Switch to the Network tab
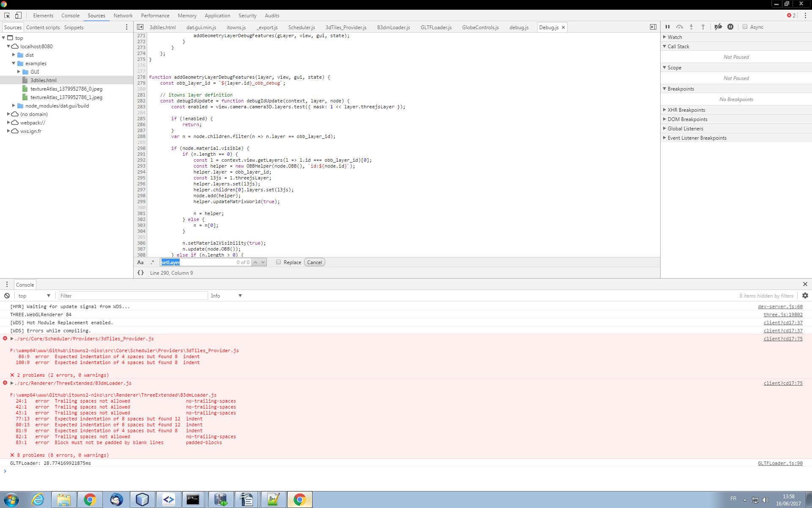The height and width of the screenshot is (508, 812). (x=123, y=15)
